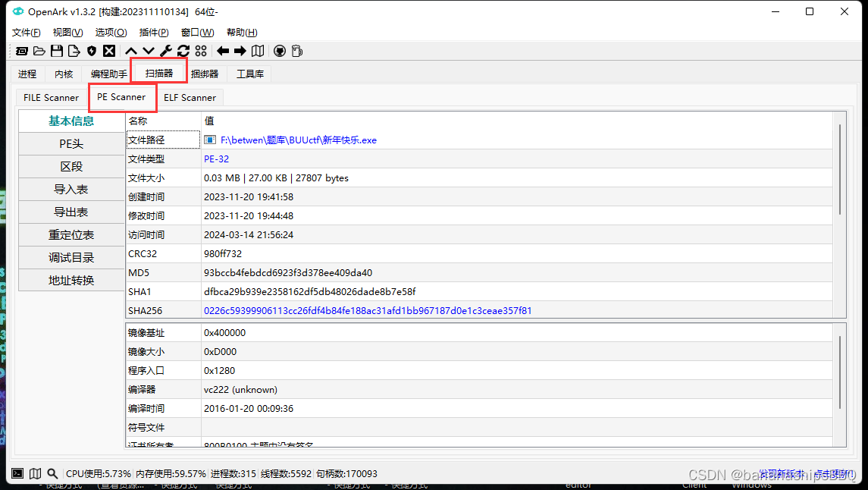Select 导出表 in the side list
The image size is (868, 490).
pyautogui.click(x=71, y=212)
